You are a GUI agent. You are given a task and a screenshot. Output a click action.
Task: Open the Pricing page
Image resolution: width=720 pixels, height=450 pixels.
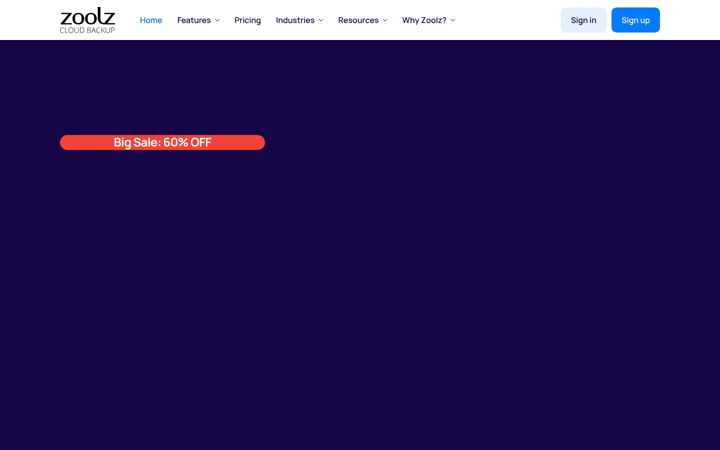point(248,20)
